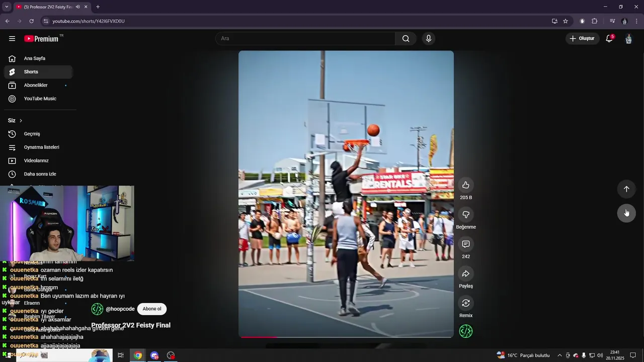The image size is (644, 362).
Task: Reload the page in Chrome
Action: click(31, 21)
